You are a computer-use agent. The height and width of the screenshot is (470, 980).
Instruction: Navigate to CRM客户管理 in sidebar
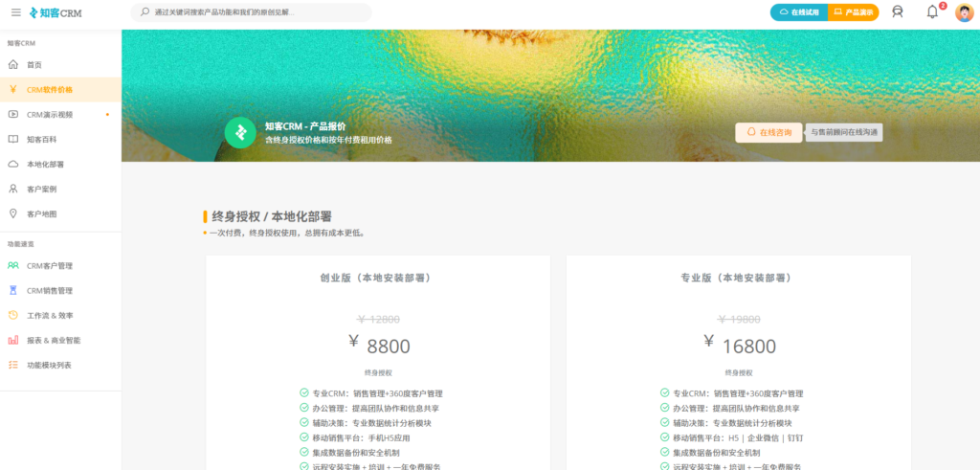[x=50, y=266]
